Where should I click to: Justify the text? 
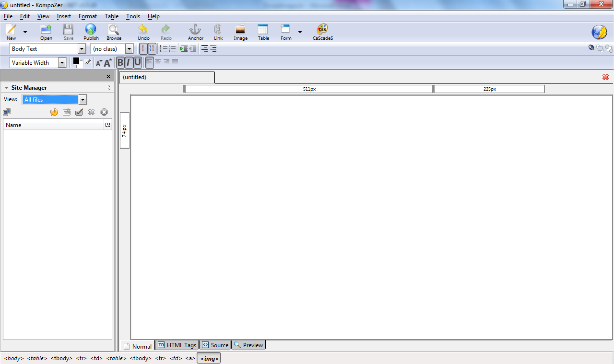point(175,62)
